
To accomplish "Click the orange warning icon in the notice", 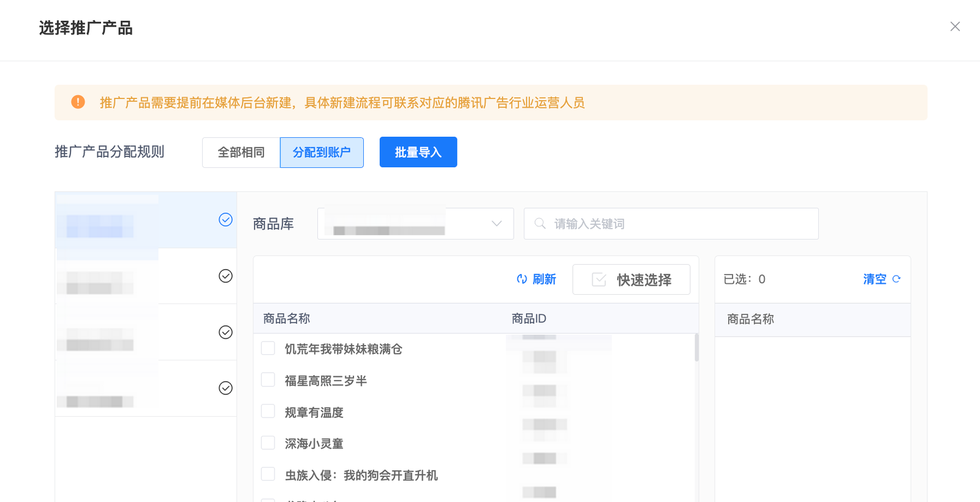I will click(x=78, y=102).
